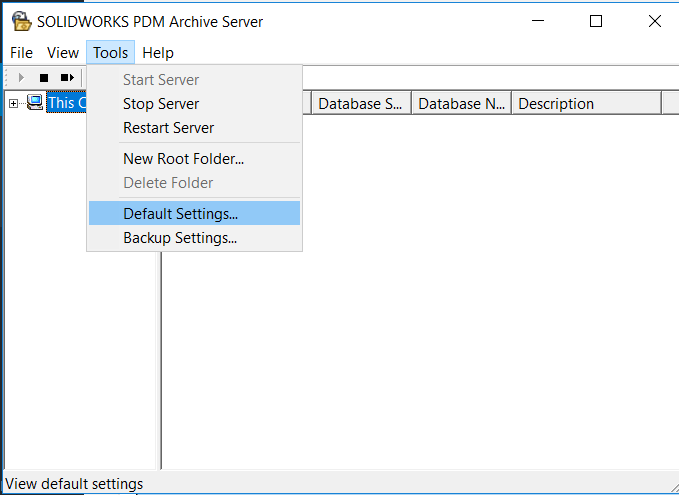
Task: Open Default Settings... from the menu
Action: point(180,213)
